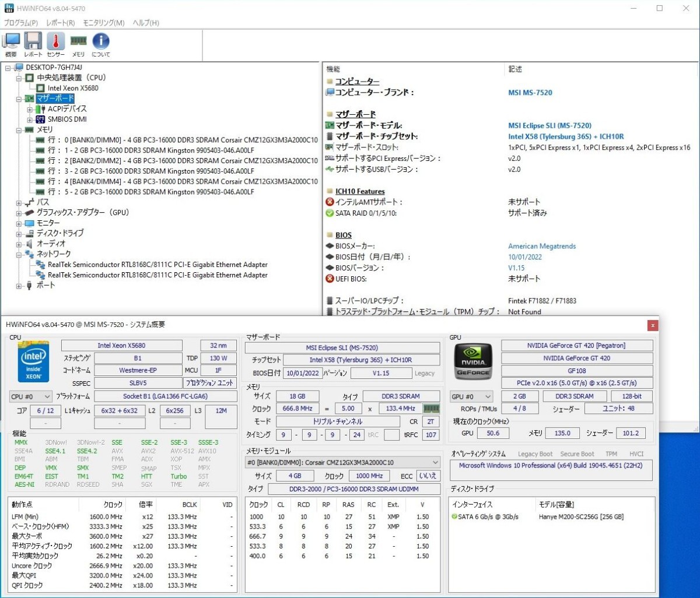Expand the モニター tree node
This screenshot has width=700, height=598.
[19, 223]
